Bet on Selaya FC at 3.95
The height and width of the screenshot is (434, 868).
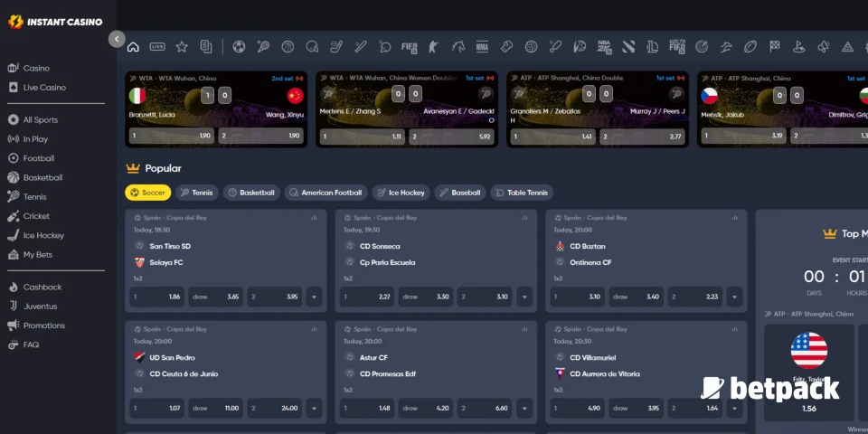tap(275, 297)
